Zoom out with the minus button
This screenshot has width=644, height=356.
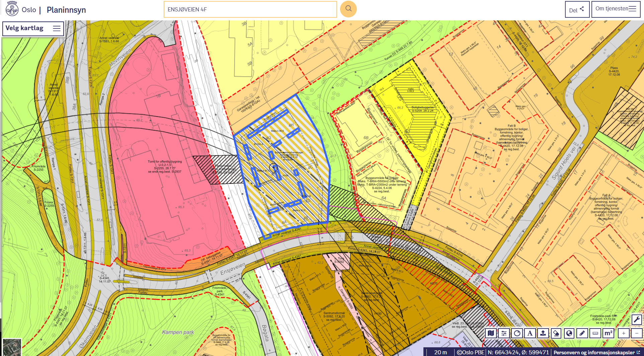tap(637, 333)
